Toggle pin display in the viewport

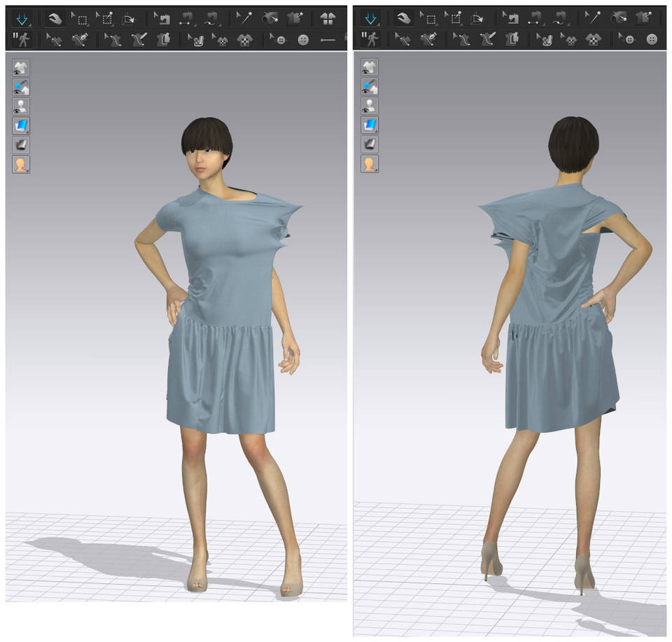click(x=21, y=86)
